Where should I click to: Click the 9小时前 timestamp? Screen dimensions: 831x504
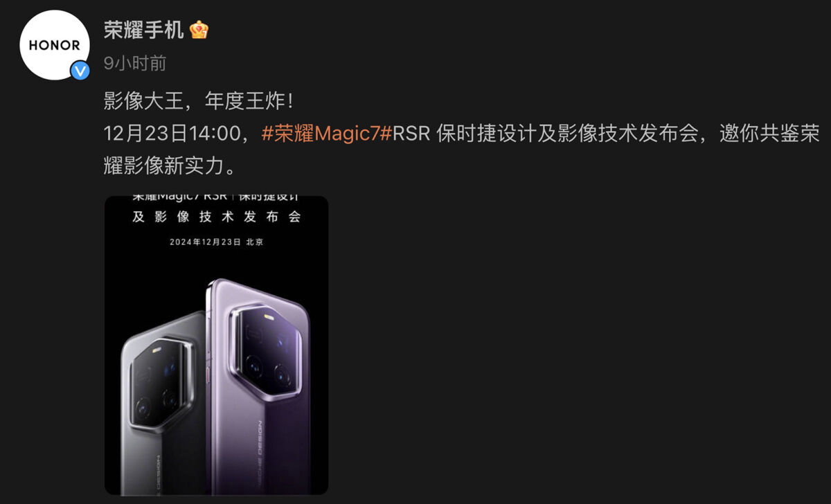coord(135,64)
